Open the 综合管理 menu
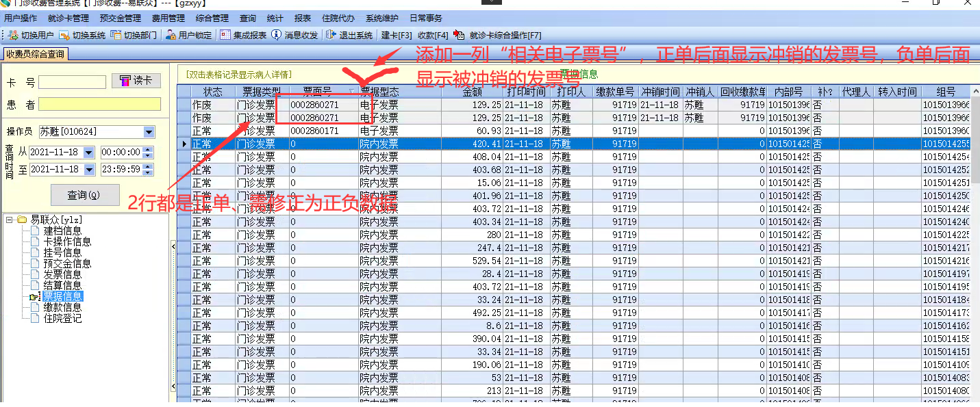 tap(212, 18)
